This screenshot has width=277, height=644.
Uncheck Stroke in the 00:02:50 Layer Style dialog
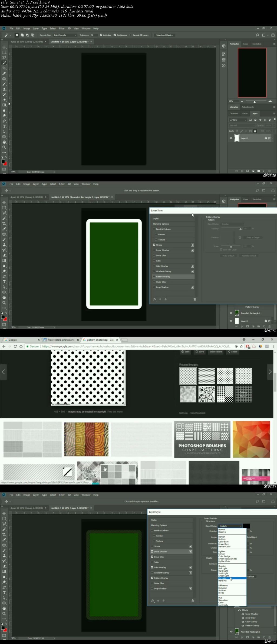154,245
